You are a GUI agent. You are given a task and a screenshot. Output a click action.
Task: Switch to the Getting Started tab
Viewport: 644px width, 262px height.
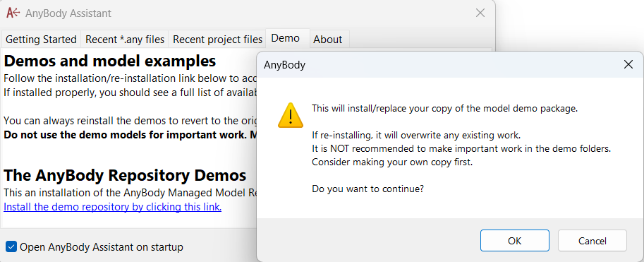click(x=41, y=40)
